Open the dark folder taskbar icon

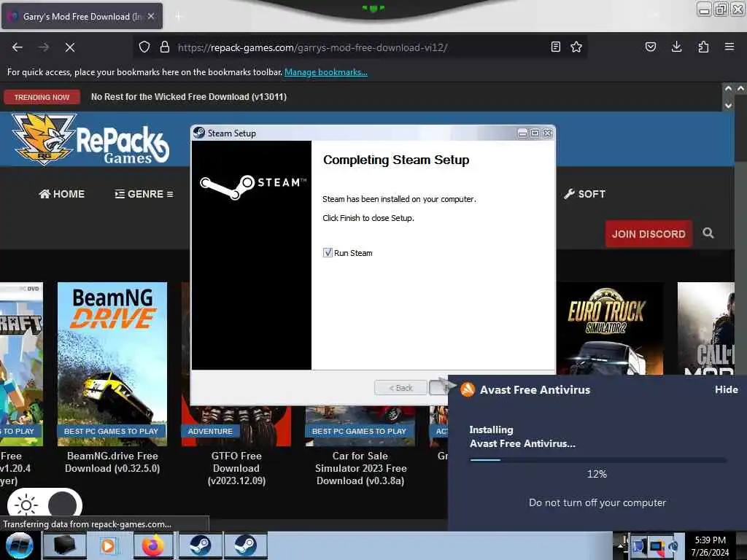click(x=65, y=545)
